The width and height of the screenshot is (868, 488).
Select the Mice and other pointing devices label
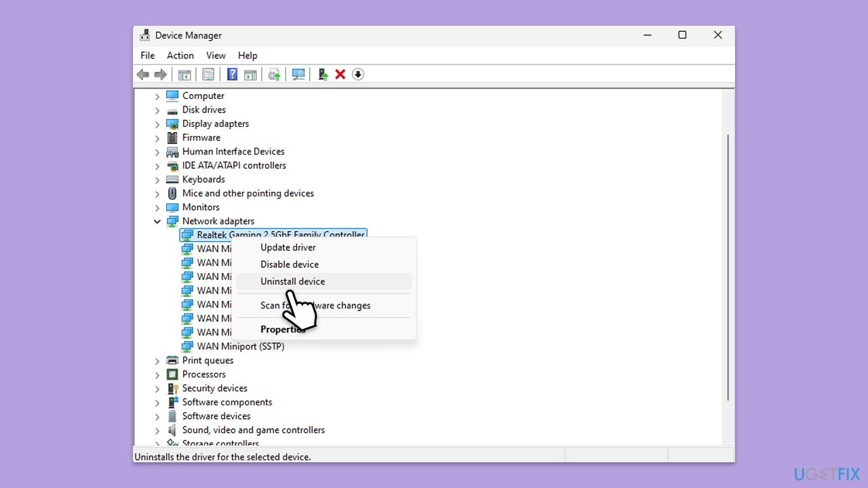(x=248, y=193)
